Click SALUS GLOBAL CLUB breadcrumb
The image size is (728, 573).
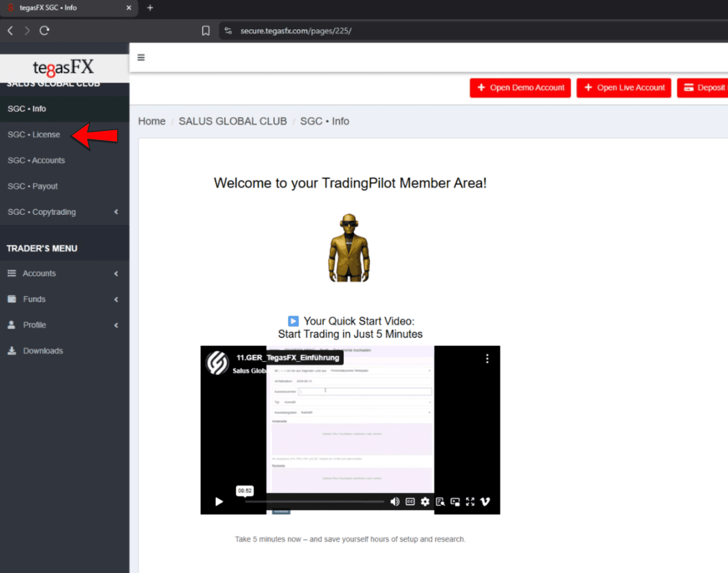pyautogui.click(x=232, y=121)
